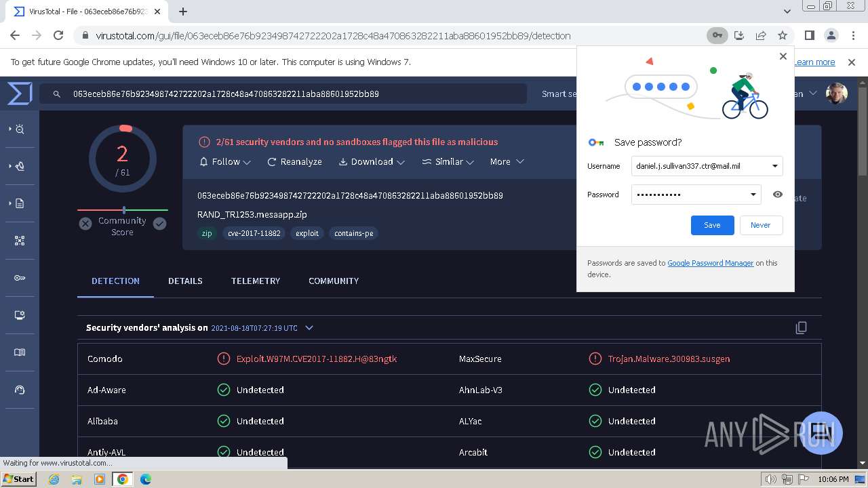Dismiss the Chrome update notice

pyautogui.click(x=852, y=62)
